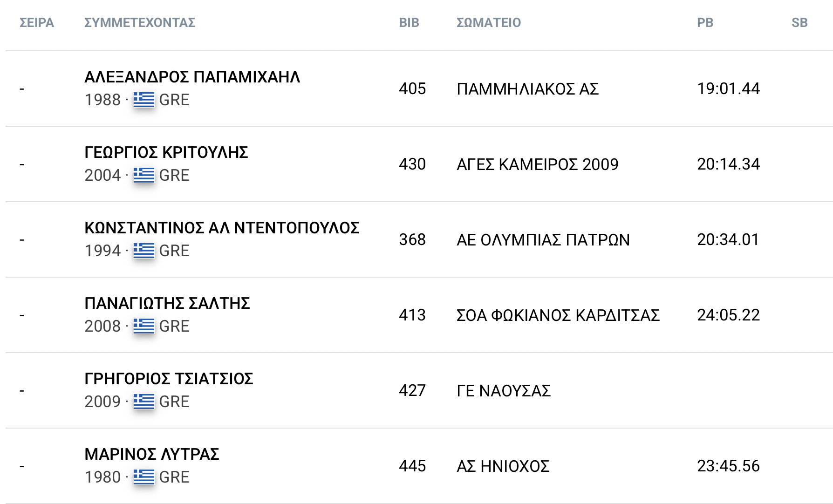The height and width of the screenshot is (504, 833).
Task: Click the Greek flag under ΓΡΗΓΟΡΙΟΣ ΤΣΙΑΤΣΙΟΣ
Action: [x=143, y=401]
